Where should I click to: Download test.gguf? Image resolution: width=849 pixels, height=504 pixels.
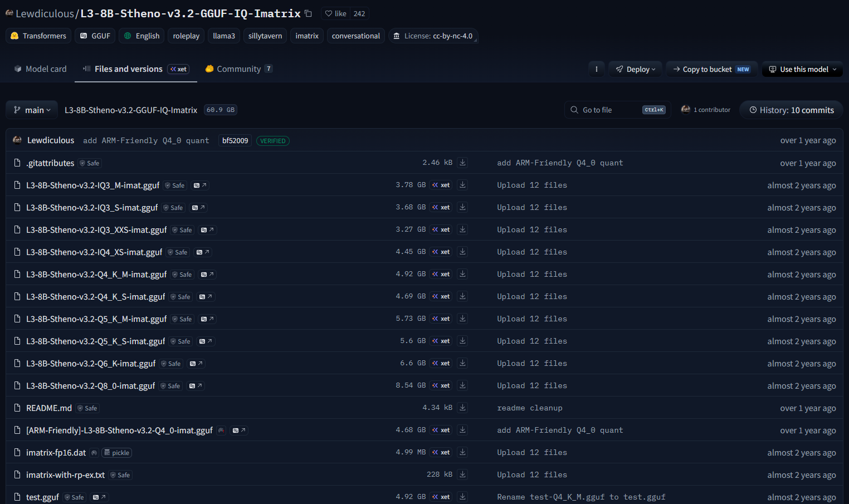(x=462, y=497)
